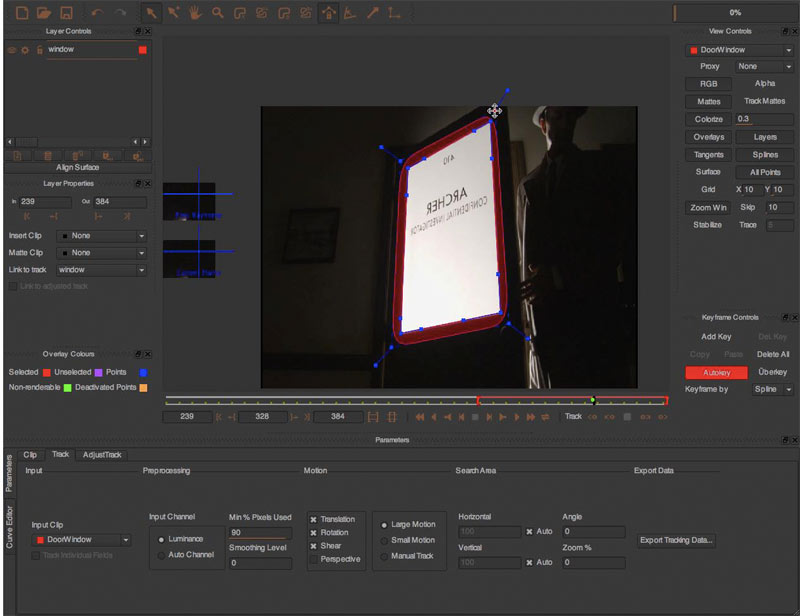Toggle visibility of the window layer

(x=12, y=50)
